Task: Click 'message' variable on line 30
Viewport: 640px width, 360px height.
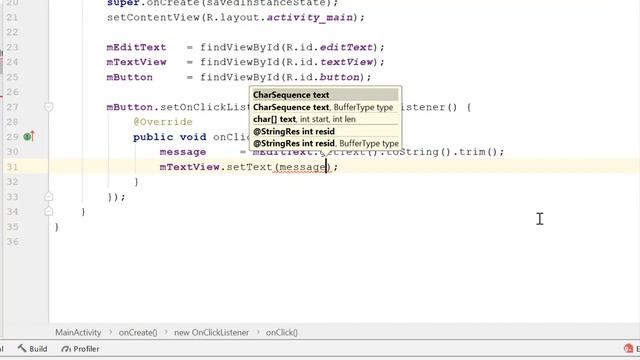Action: pos(183,152)
